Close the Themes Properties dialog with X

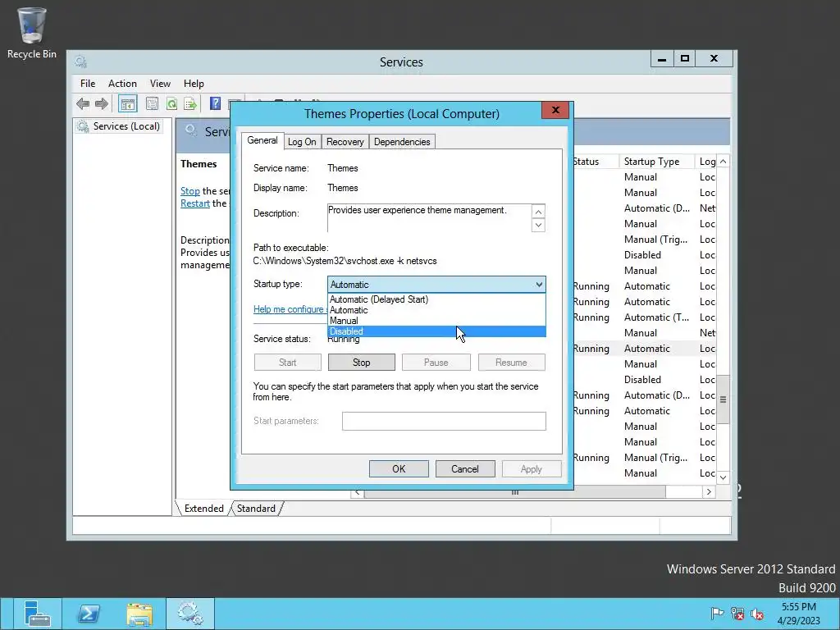click(x=555, y=110)
